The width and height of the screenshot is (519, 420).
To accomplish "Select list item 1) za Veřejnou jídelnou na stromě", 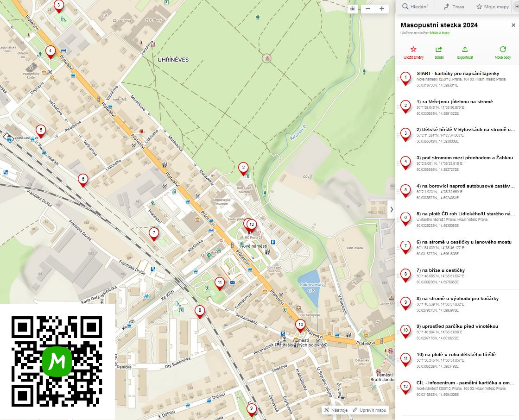I will click(x=457, y=107).
